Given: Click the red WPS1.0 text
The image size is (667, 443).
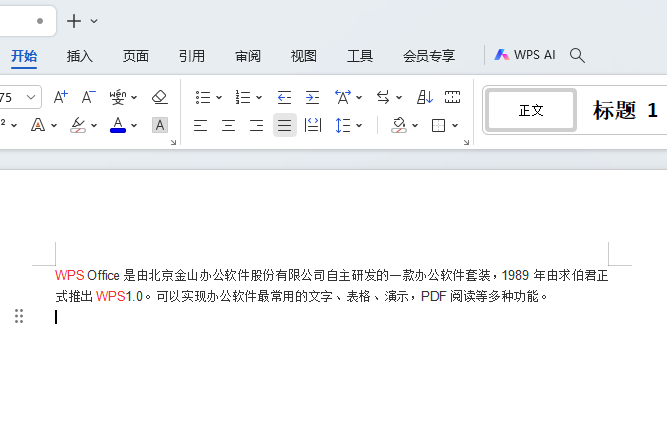Looking at the screenshot, I should (120, 296).
